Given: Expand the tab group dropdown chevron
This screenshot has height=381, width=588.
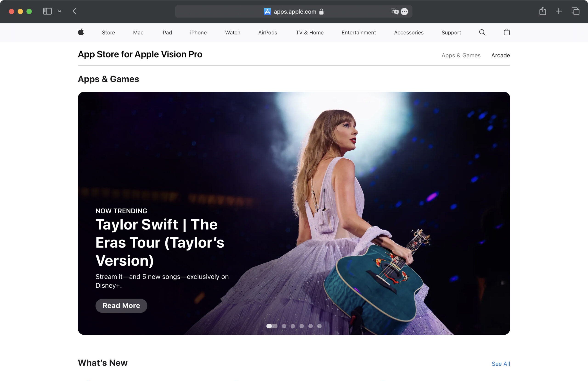Looking at the screenshot, I should pyautogui.click(x=59, y=11).
